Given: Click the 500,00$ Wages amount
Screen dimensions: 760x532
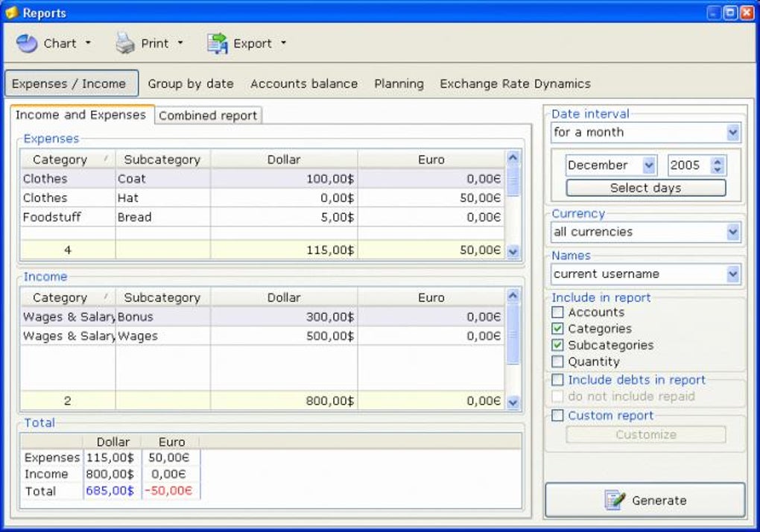Looking at the screenshot, I should (284, 336).
